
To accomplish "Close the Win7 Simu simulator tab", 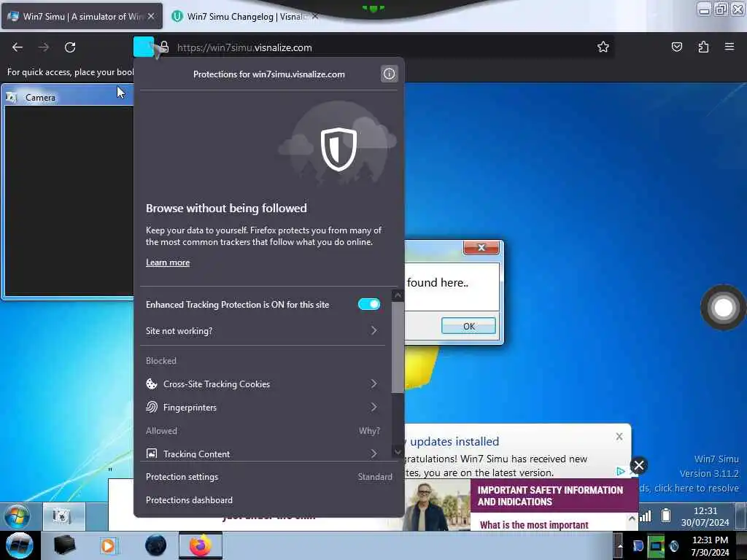I will point(151,16).
